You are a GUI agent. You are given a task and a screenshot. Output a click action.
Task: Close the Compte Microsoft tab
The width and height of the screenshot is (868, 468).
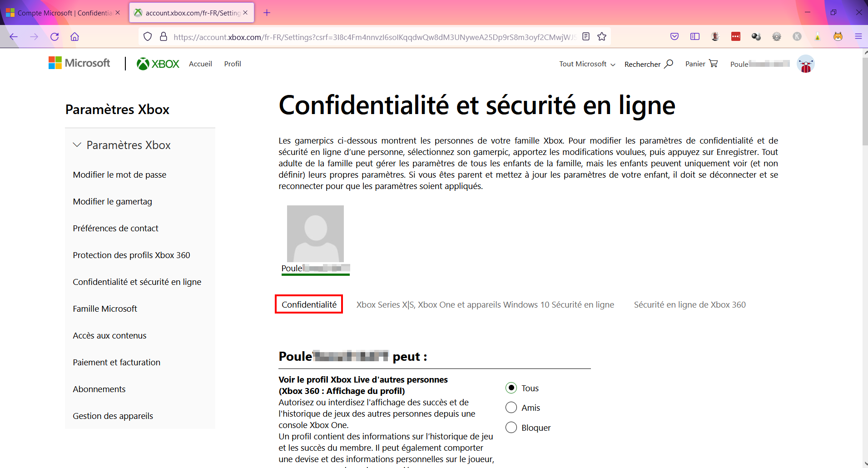118,13
